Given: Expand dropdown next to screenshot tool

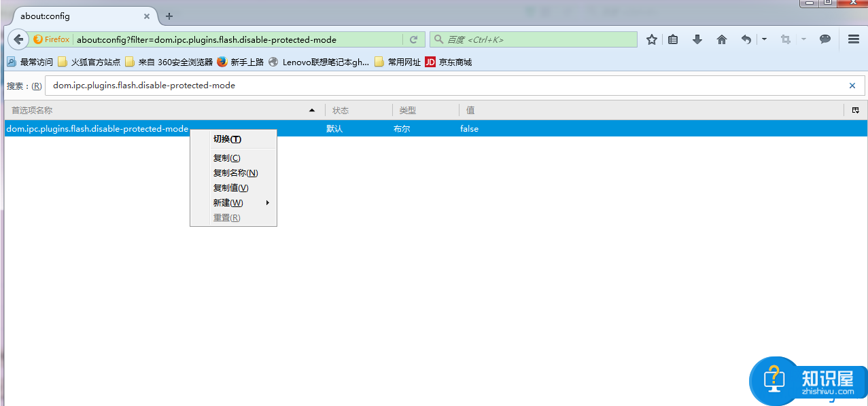Looking at the screenshot, I should (803, 39).
